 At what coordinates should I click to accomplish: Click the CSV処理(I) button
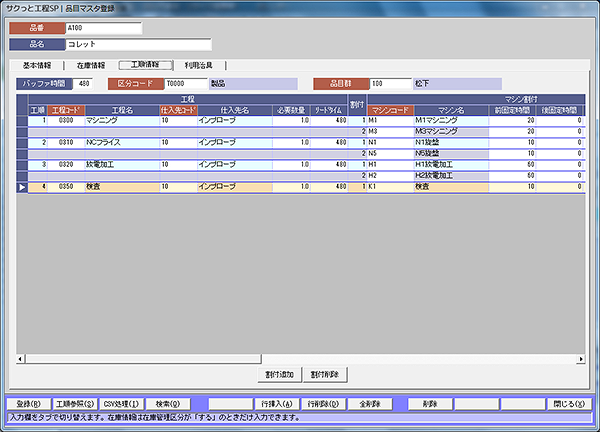tap(122, 404)
